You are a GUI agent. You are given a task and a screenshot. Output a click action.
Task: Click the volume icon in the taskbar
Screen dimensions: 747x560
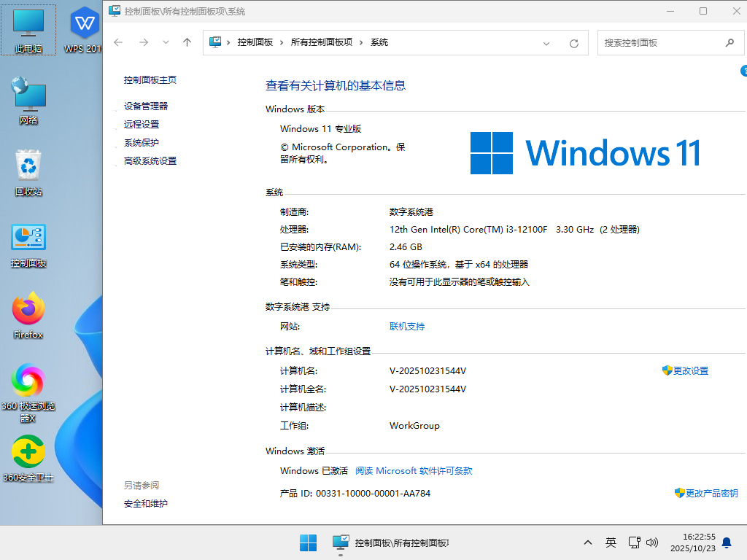click(x=651, y=542)
